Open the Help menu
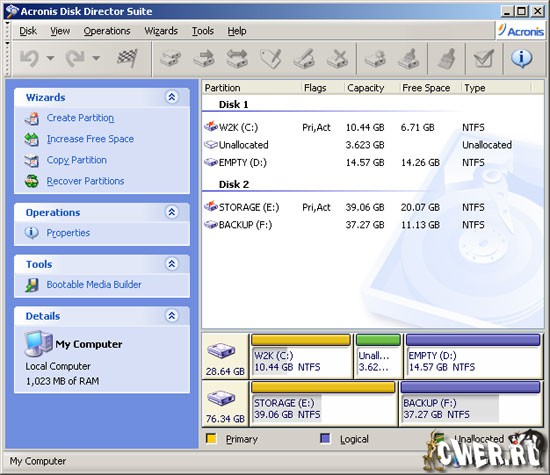This screenshot has width=550, height=475. (x=237, y=31)
